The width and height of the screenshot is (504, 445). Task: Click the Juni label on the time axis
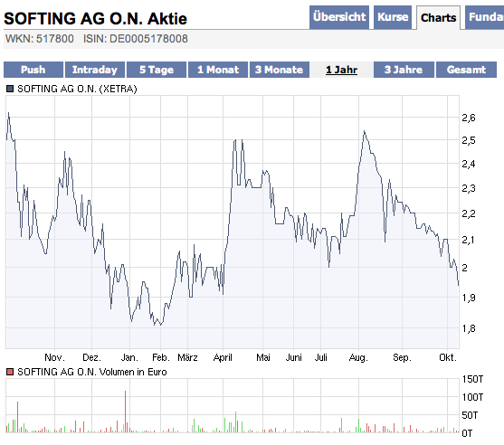294,357
